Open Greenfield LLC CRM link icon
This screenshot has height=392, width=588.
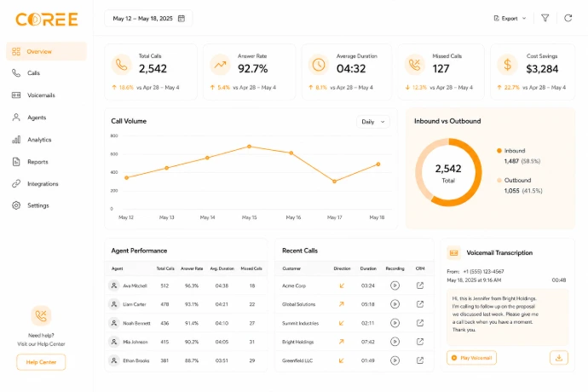(420, 360)
